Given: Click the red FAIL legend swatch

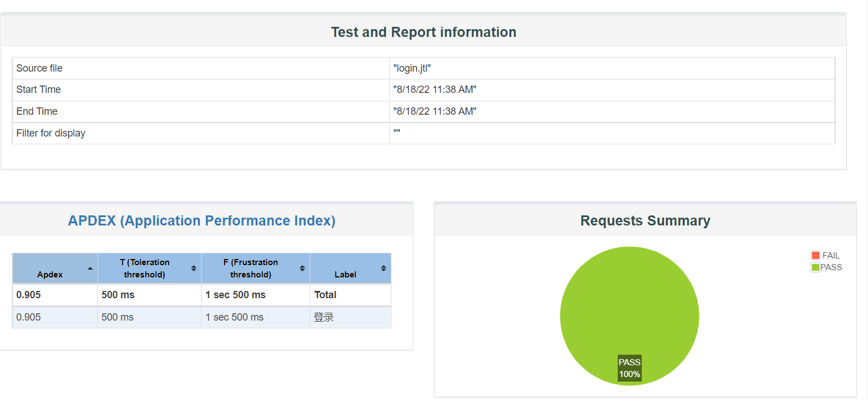Looking at the screenshot, I should (x=815, y=256).
